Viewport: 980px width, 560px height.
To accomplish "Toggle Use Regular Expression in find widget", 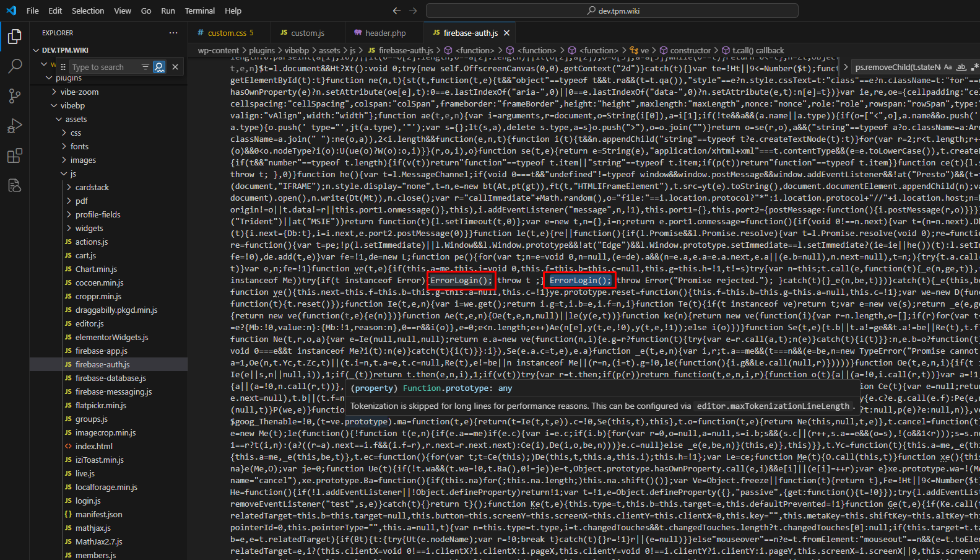I will [x=975, y=67].
